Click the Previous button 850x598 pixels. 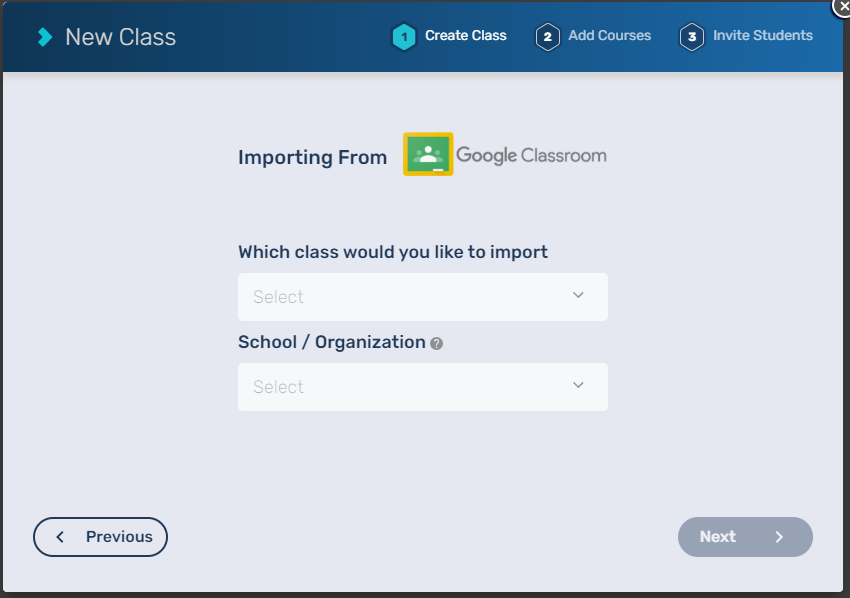pos(100,537)
